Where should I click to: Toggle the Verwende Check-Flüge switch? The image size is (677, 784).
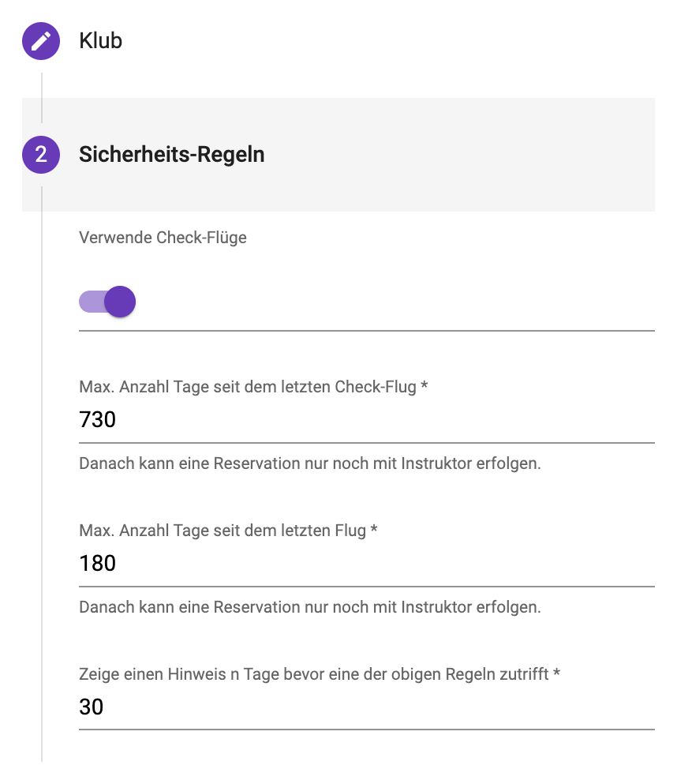(107, 302)
